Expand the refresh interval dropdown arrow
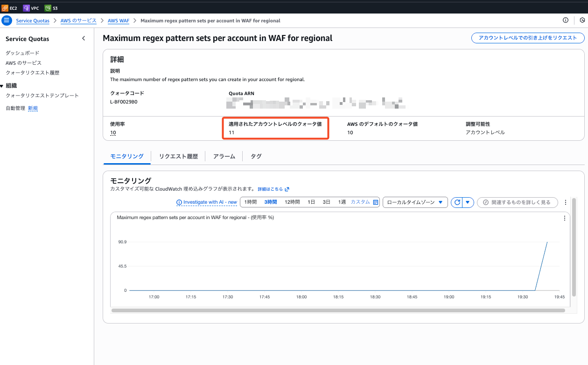Viewport: 588px width, 365px height. click(x=468, y=202)
